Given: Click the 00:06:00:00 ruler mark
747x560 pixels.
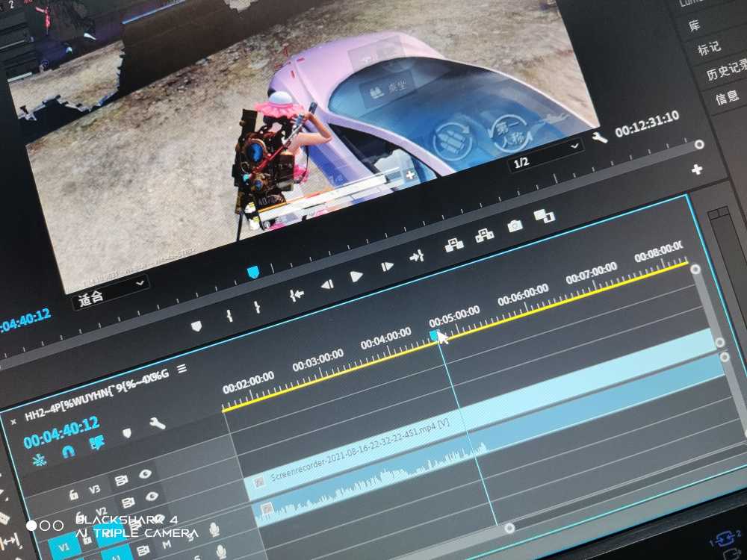Looking at the screenshot, I should coord(523,295).
